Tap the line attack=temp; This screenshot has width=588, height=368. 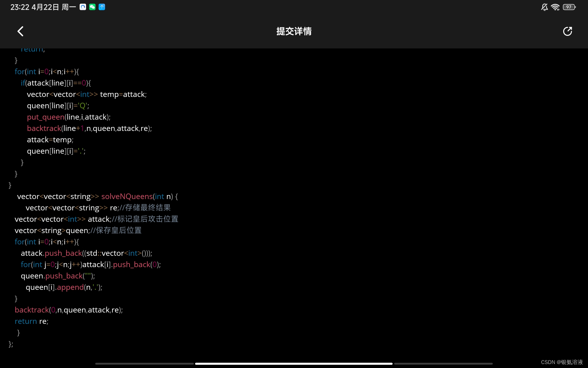coord(50,140)
